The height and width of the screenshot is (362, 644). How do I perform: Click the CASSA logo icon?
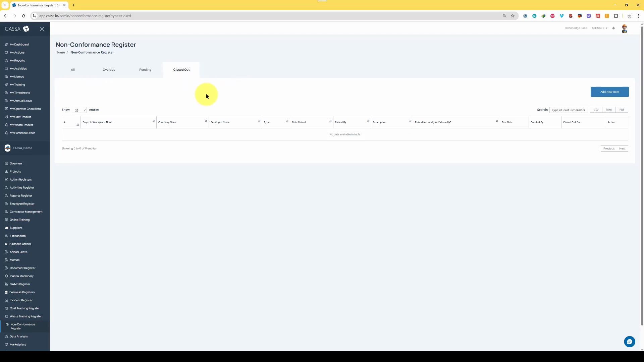26,29
